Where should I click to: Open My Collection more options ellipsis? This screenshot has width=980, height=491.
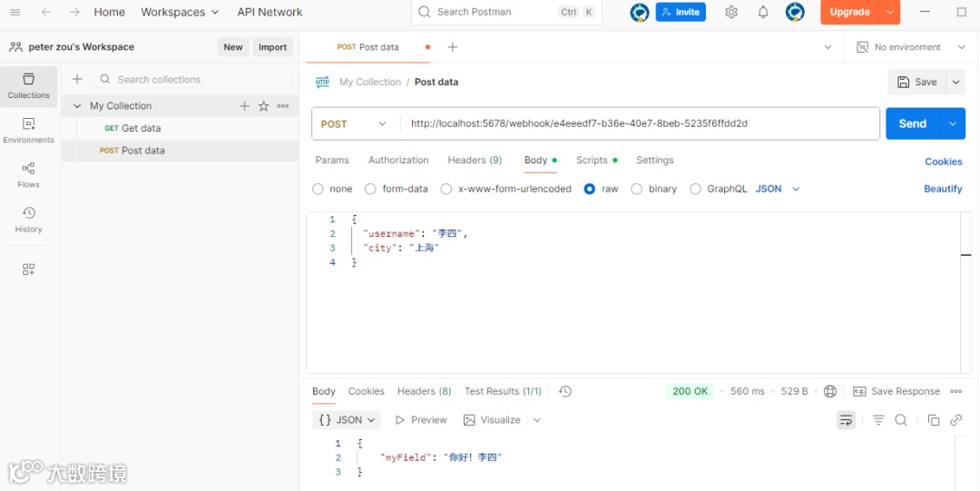coord(283,105)
